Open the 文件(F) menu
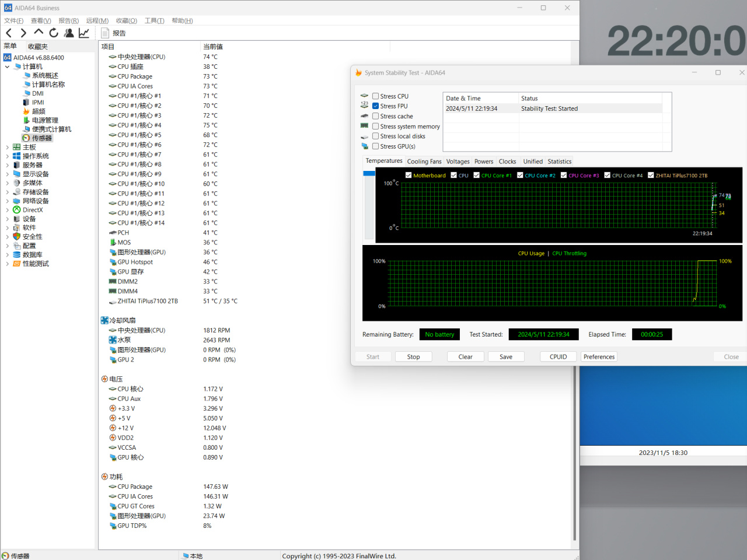Image resolution: width=747 pixels, height=560 pixels. (x=14, y=20)
